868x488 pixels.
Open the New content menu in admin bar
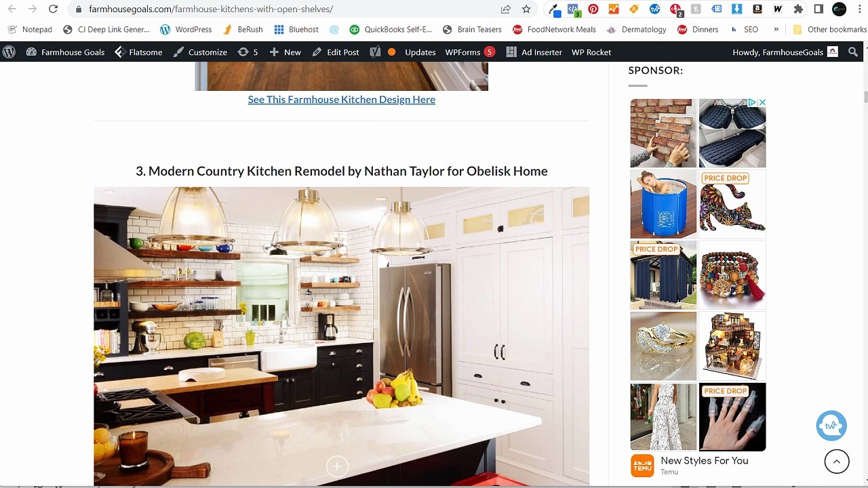tap(285, 52)
